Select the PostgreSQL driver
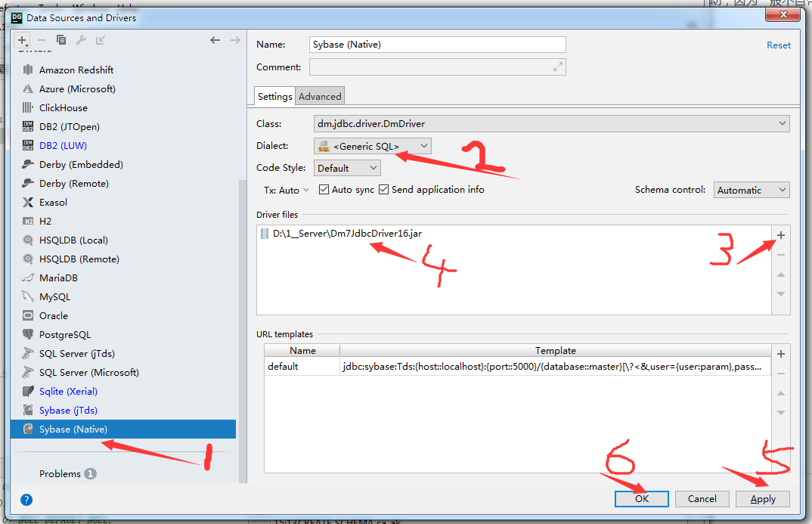Screen dimensions: 812x524 pos(123,334)
